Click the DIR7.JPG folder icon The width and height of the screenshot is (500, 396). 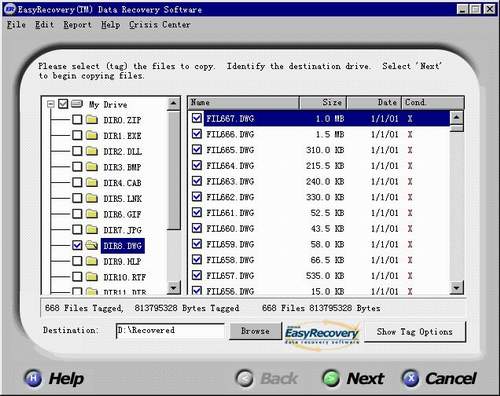[92, 229]
